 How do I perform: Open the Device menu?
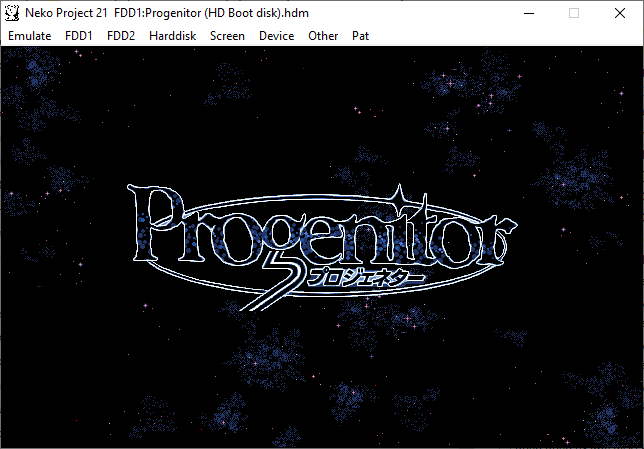pyautogui.click(x=276, y=36)
